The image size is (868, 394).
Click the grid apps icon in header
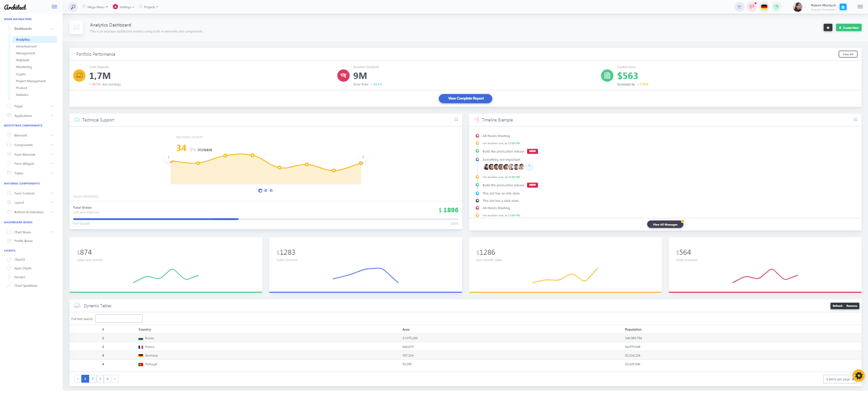pyautogui.click(x=739, y=7)
